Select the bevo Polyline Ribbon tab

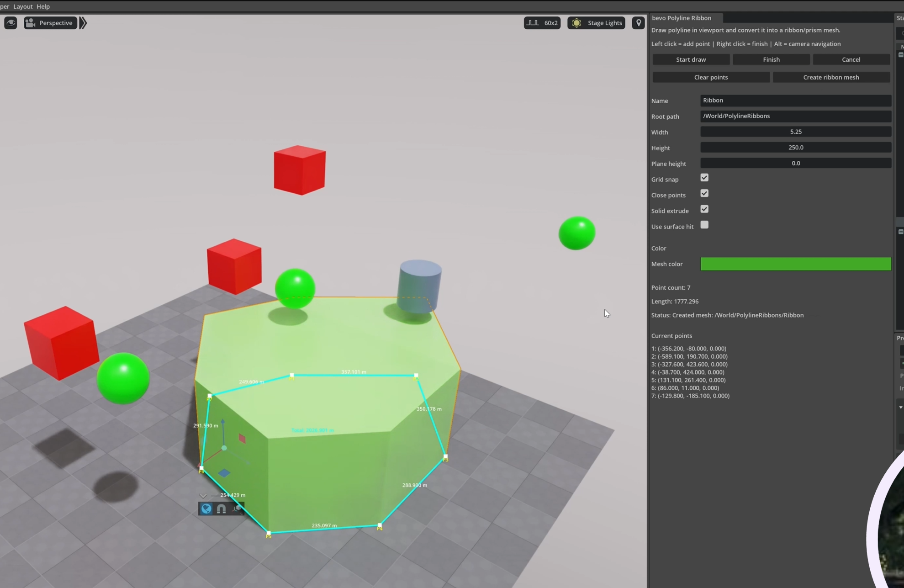coord(682,18)
